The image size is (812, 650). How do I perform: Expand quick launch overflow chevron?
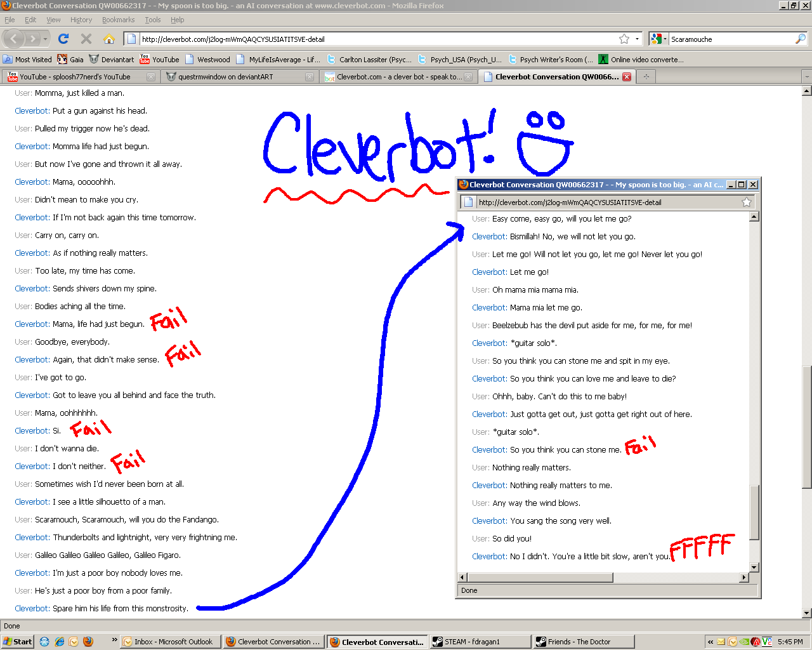click(x=115, y=640)
